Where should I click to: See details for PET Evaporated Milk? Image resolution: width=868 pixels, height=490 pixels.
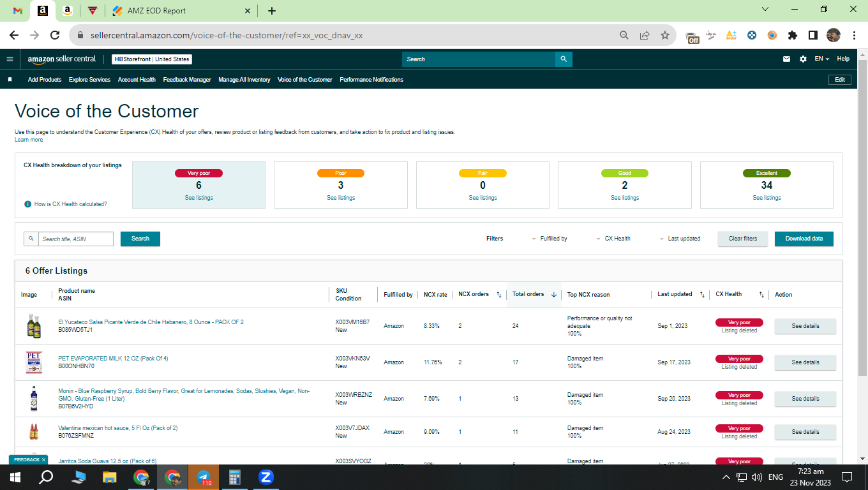click(805, 362)
